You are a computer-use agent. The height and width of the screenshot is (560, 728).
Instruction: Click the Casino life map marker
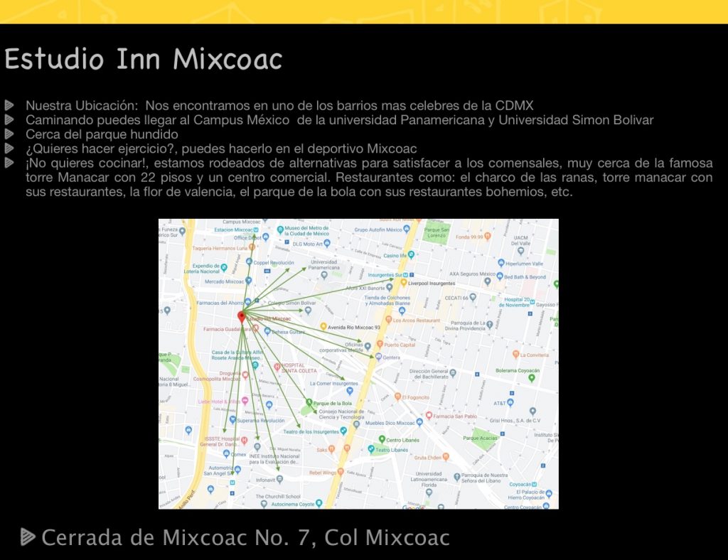(x=411, y=254)
